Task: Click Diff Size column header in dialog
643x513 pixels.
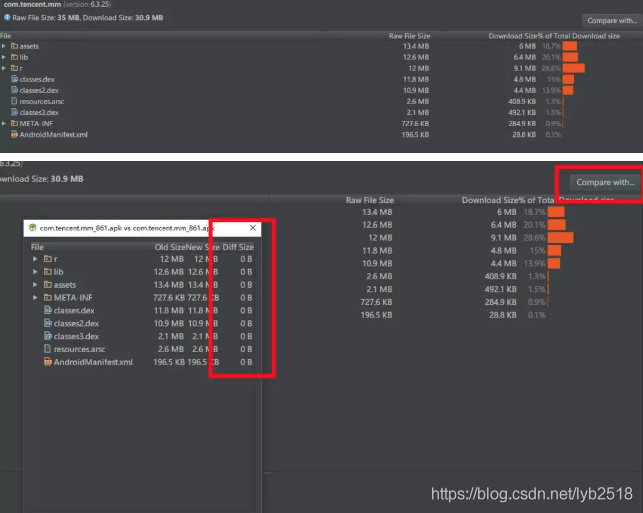Action: coord(238,247)
